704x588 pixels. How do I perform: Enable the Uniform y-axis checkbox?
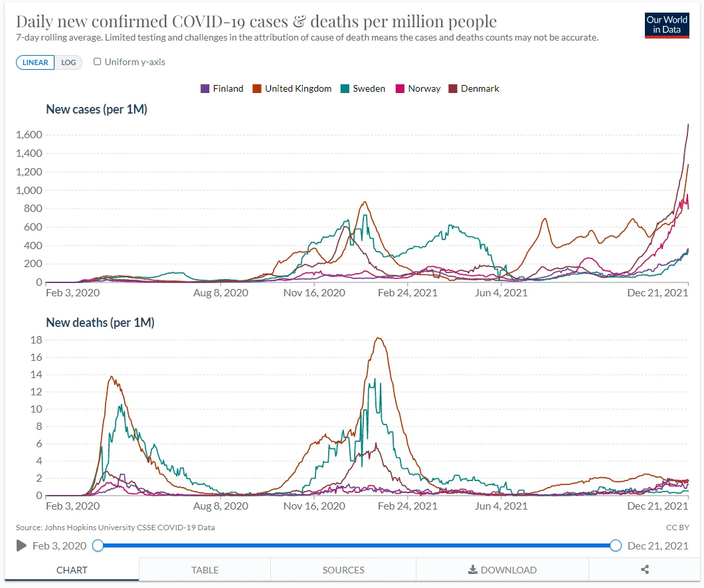pyautogui.click(x=98, y=62)
